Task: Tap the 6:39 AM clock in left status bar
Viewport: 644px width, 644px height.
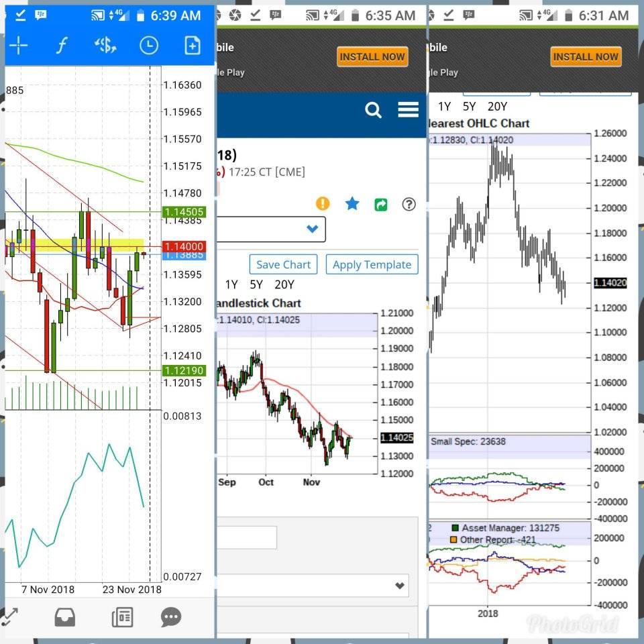Action: click(176, 15)
